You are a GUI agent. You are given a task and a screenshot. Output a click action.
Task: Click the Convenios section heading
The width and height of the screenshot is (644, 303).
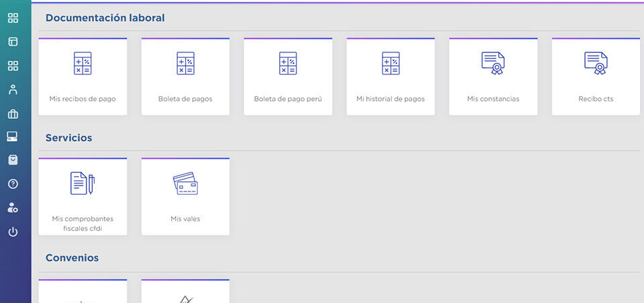coord(72,258)
